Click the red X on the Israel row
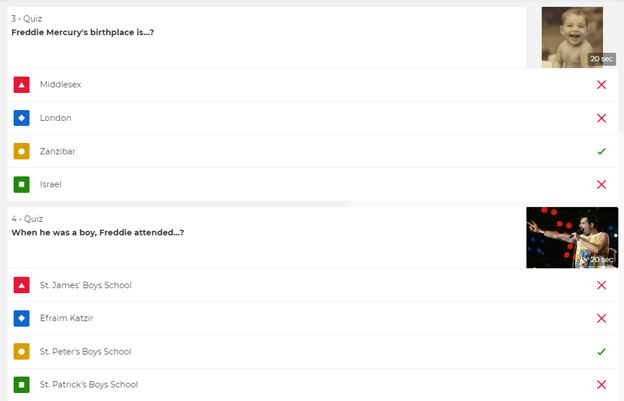This screenshot has width=624, height=401. [x=601, y=185]
